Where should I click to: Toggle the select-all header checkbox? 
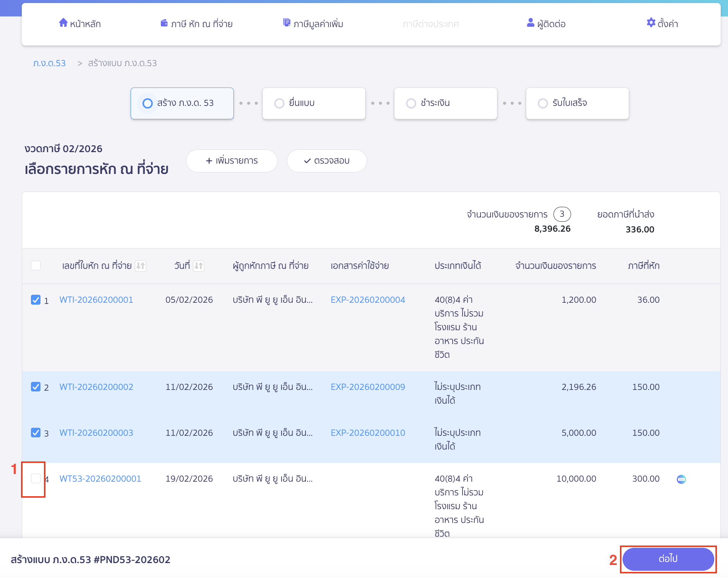[36, 266]
